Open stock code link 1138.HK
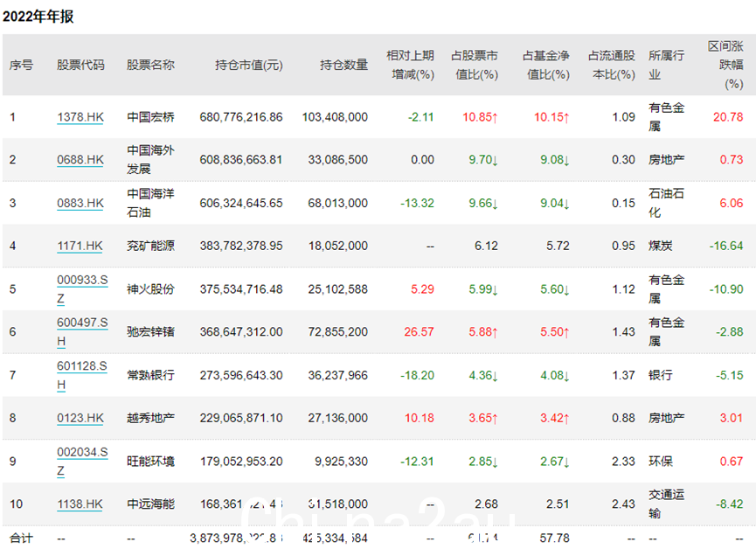756x549 pixels. 80,504
